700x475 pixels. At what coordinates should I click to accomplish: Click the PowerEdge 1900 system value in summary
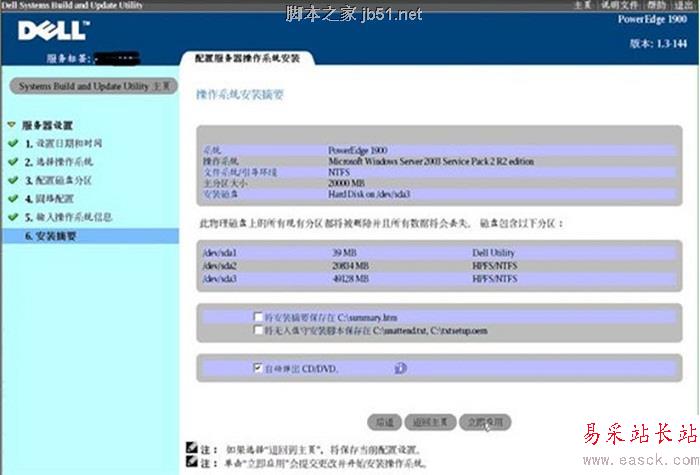pos(358,150)
